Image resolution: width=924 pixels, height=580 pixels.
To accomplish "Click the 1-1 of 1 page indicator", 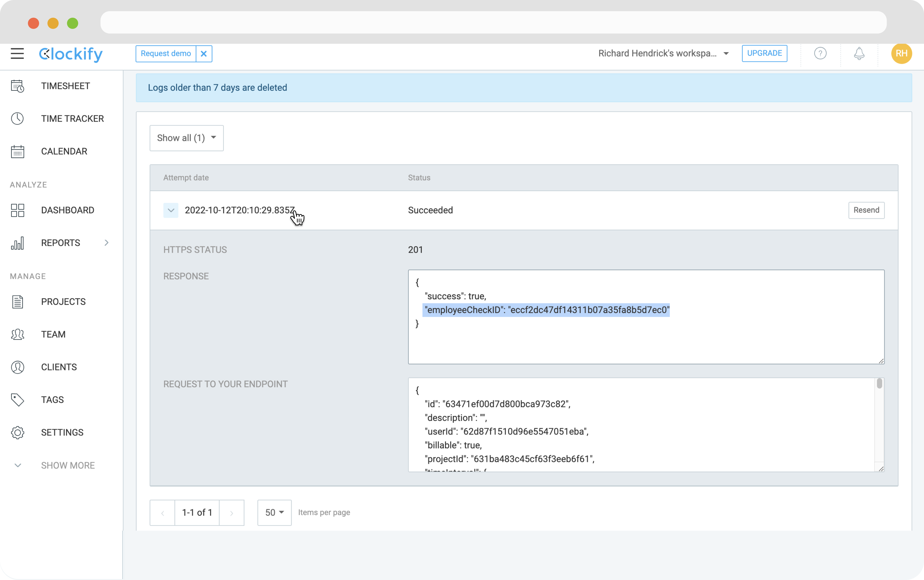I will [x=197, y=513].
